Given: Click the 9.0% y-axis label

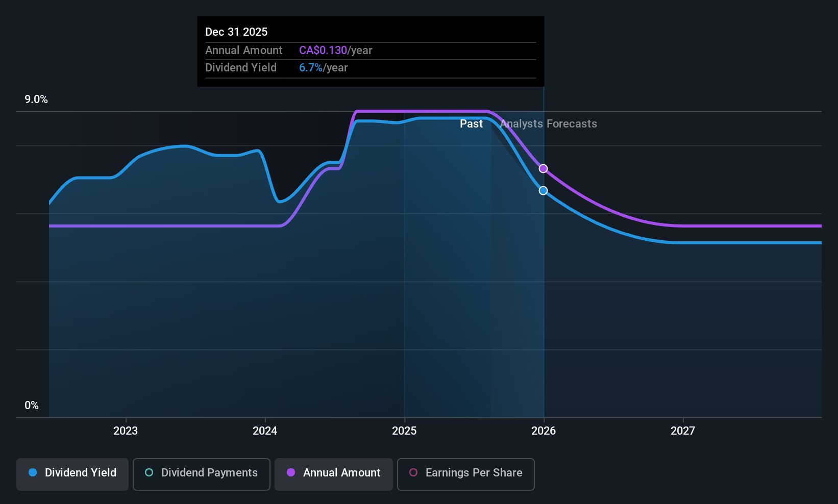Looking at the screenshot, I should coord(36,99).
